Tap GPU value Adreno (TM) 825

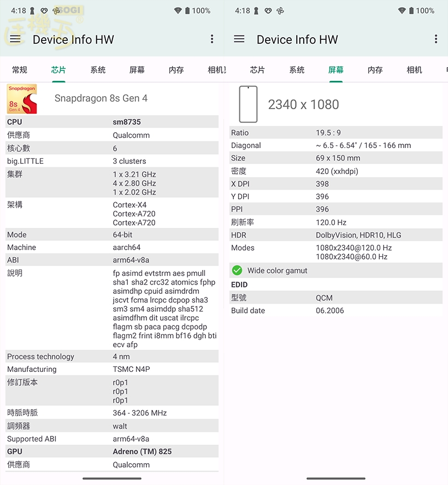pos(142,452)
